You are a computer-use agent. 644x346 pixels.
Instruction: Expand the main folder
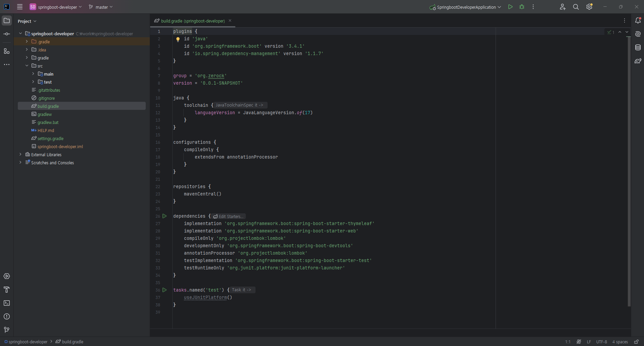(x=33, y=74)
